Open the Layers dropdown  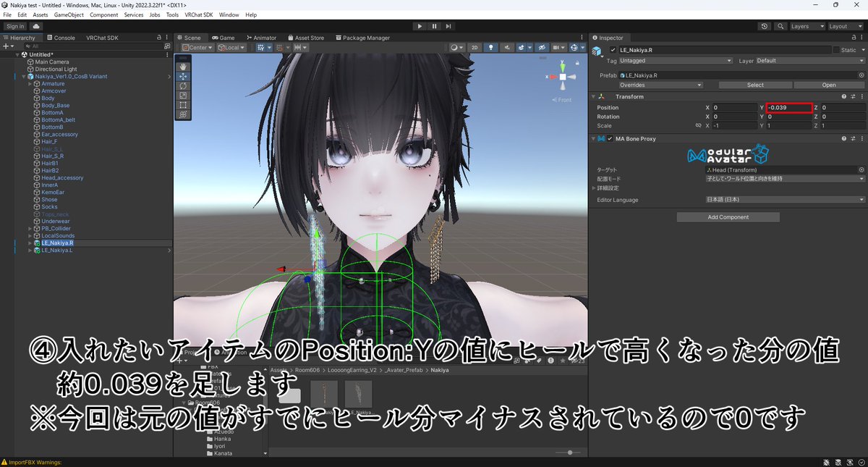point(807,26)
